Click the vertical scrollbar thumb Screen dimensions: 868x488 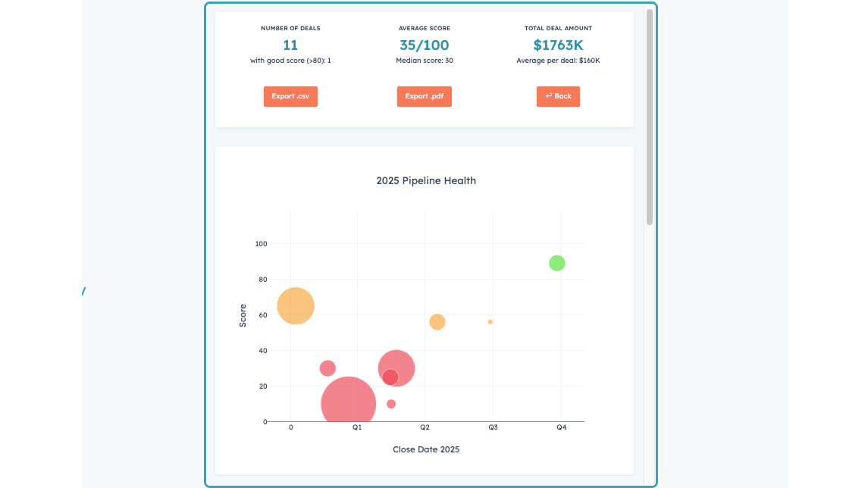coord(650,116)
